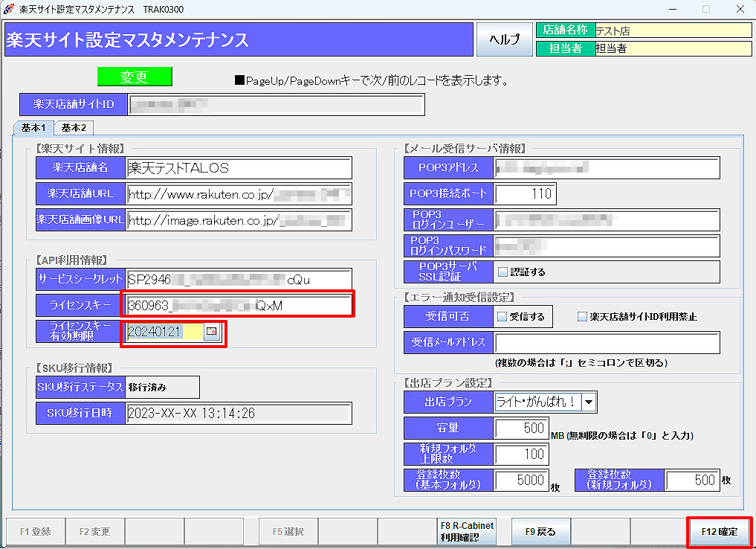Open the ヘルプ screen

coord(505,39)
